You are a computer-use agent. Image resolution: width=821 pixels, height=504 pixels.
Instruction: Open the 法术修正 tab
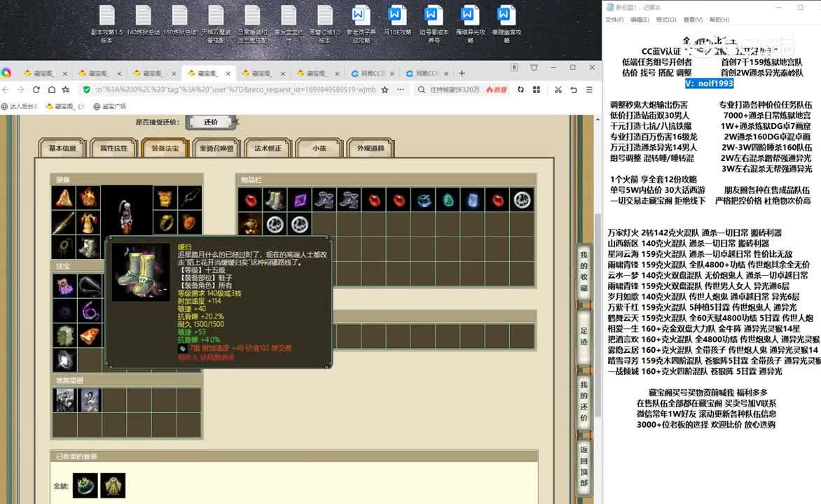[268, 148]
